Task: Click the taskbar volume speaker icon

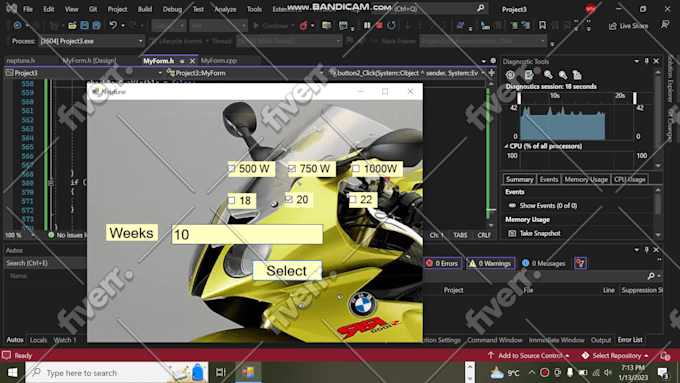Action: (608, 373)
